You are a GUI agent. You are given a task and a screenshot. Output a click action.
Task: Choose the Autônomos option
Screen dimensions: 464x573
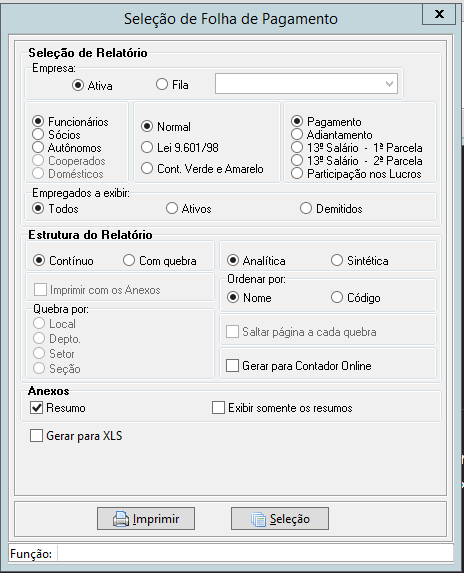pyautogui.click(x=38, y=147)
